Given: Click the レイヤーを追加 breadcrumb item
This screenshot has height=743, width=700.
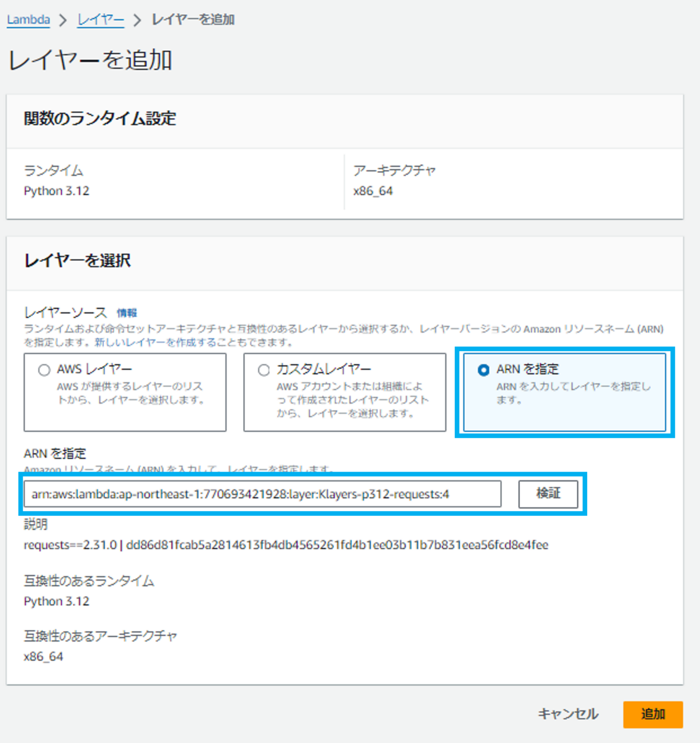Looking at the screenshot, I should click(x=193, y=20).
